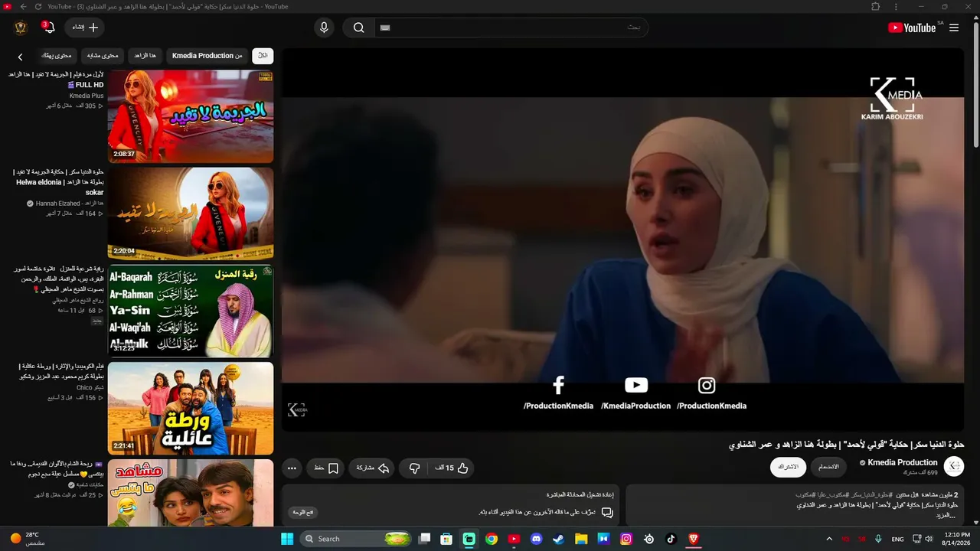Open the 'Kmedia Production' channel name
This screenshot has width=980, height=551.
(902, 462)
